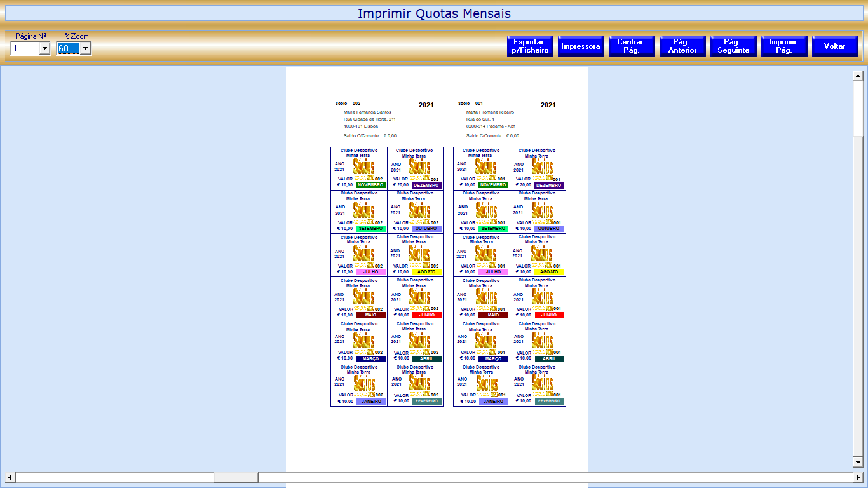Image resolution: width=868 pixels, height=488 pixels.
Task: Click the Sócios logo on sócio 002 JANEIRO card
Action: tap(364, 383)
